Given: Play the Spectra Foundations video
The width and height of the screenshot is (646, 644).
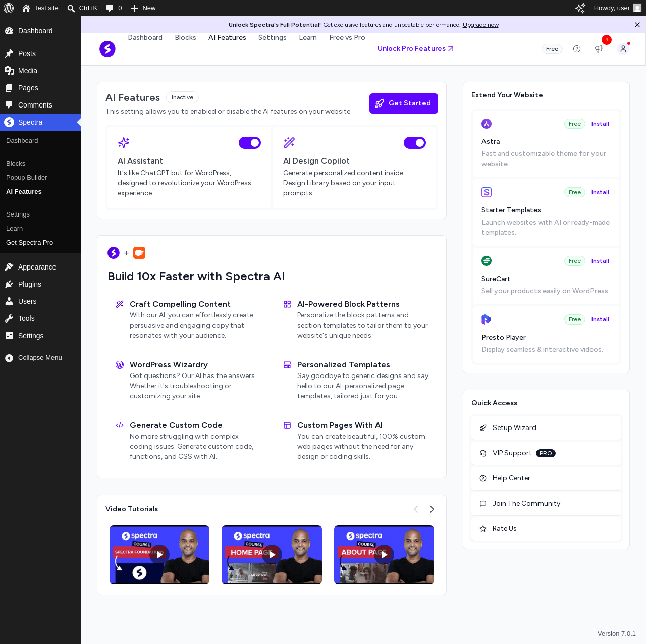Looking at the screenshot, I should coord(159,555).
